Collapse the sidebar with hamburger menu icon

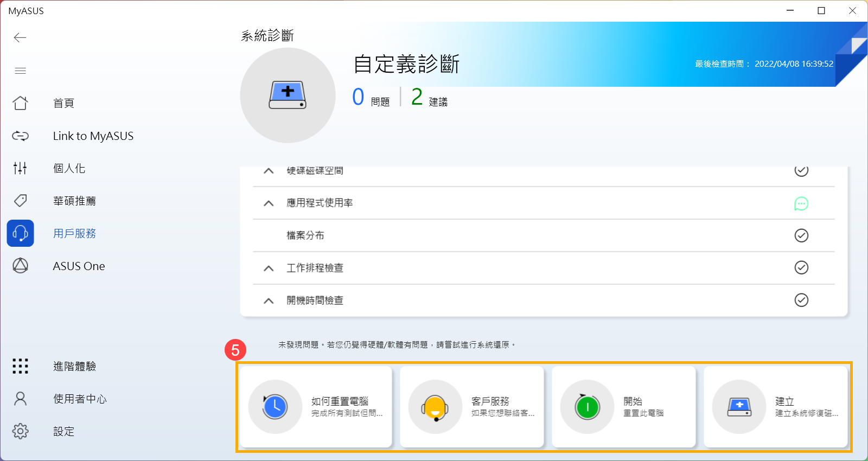(x=20, y=71)
